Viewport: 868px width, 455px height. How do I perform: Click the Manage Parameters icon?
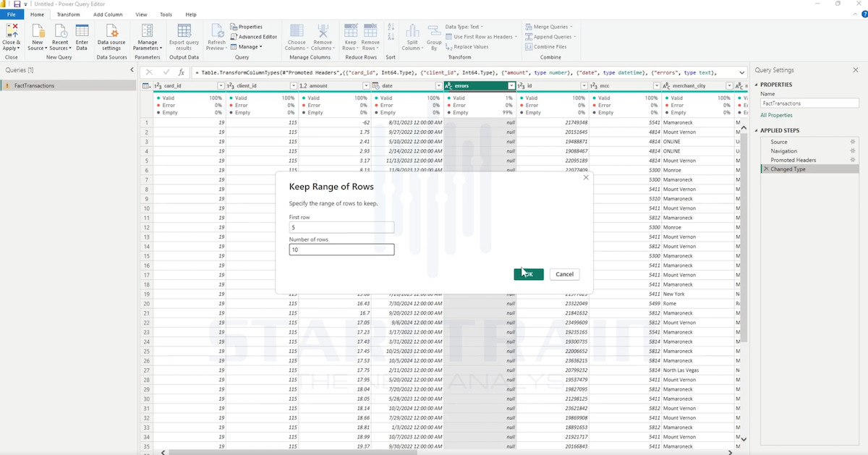click(x=147, y=31)
